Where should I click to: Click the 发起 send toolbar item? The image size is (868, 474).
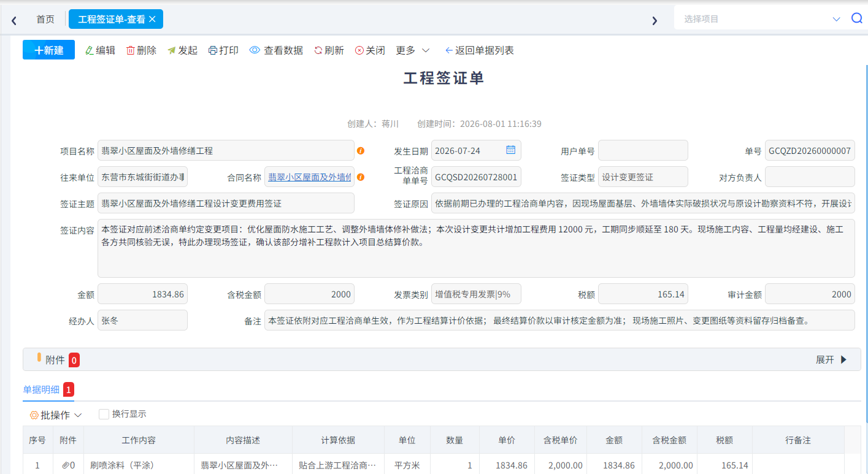click(x=182, y=50)
